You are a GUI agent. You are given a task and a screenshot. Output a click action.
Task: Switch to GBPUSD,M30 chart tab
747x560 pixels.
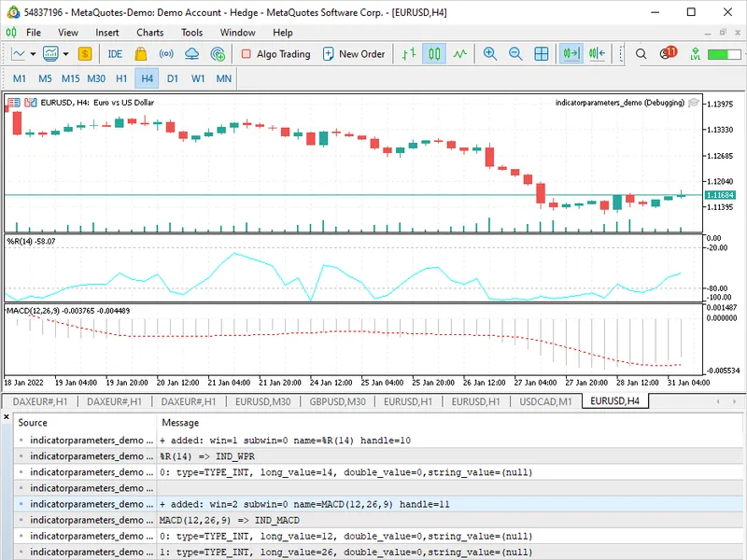[x=338, y=401]
